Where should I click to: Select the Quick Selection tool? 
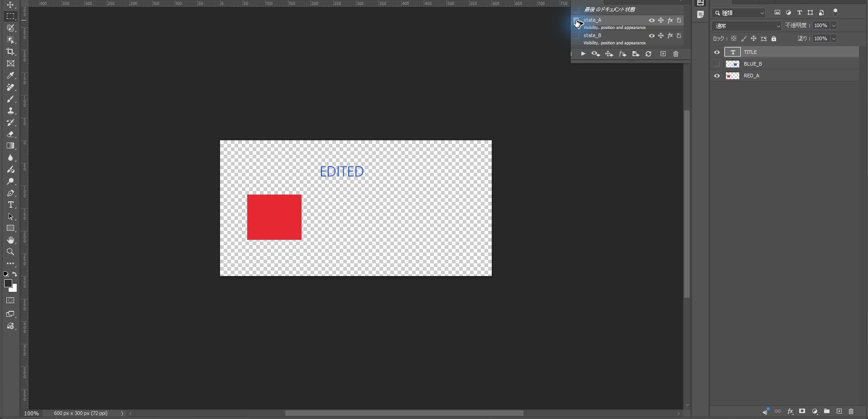tap(10, 28)
